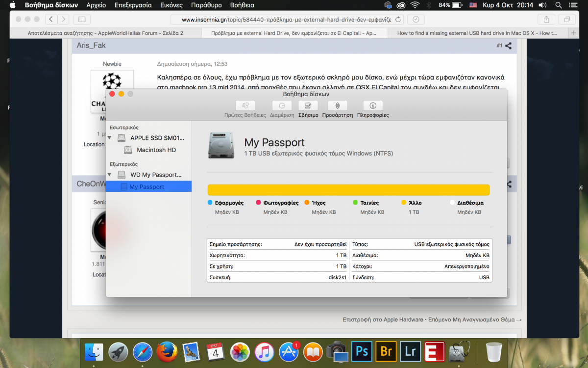588x368 pixels.
Task: Open Photos from the Dock
Action: pos(240,352)
